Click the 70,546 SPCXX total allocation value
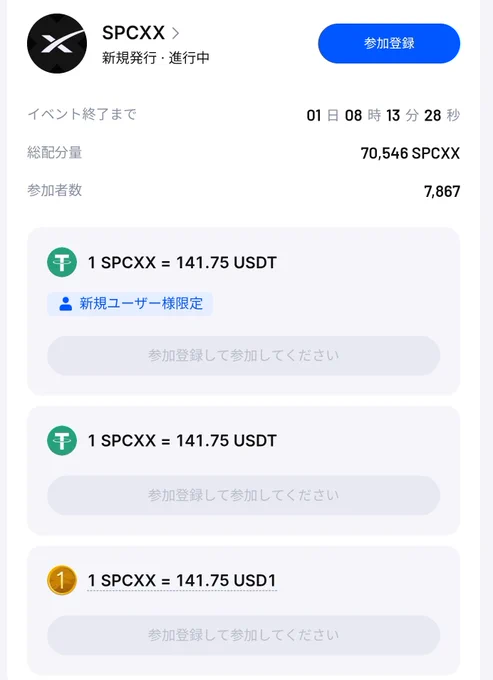The height and width of the screenshot is (680, 493). [410, 153]
